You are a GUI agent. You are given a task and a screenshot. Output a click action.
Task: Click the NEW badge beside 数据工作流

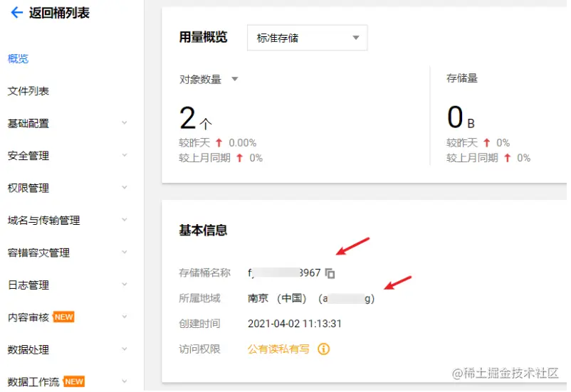tap(74, 381)
